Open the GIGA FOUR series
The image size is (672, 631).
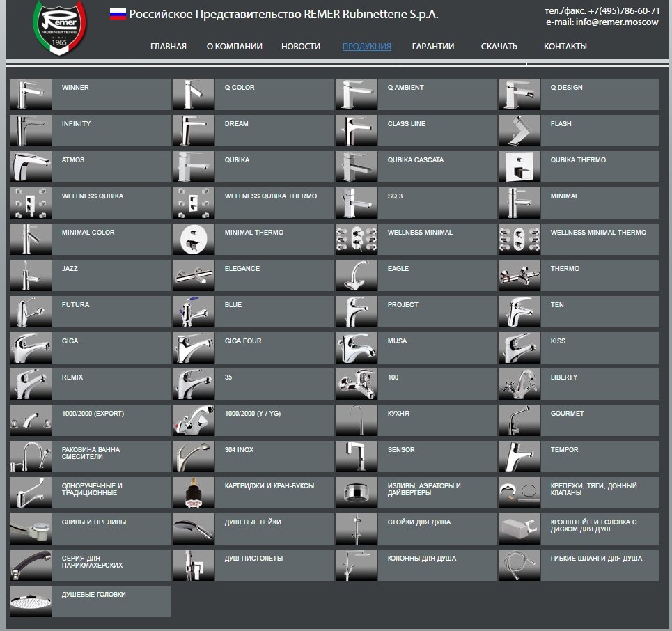coord(243,341)
